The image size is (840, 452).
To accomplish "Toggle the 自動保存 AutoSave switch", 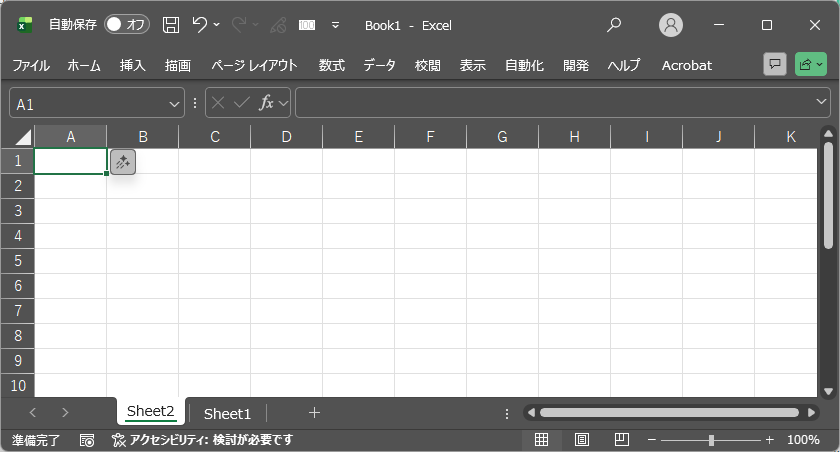I will coord(127,25).
